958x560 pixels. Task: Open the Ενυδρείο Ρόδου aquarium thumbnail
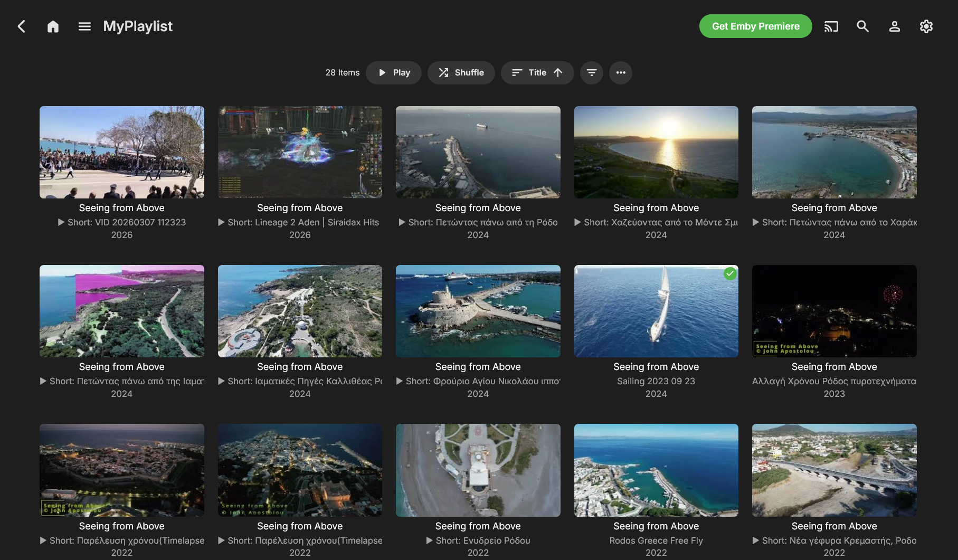coord(478,470)
